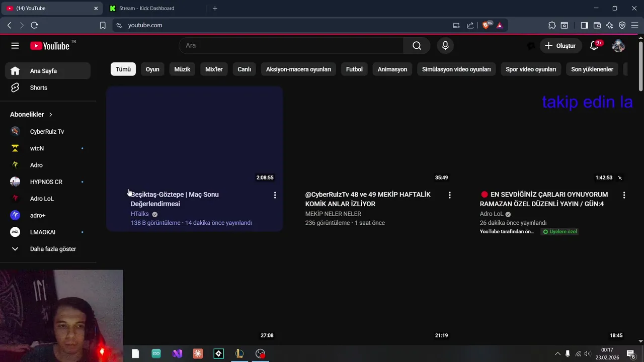
Task: Select Aksiyon-macera oyunları filter chip
Action: click(298, 69)
